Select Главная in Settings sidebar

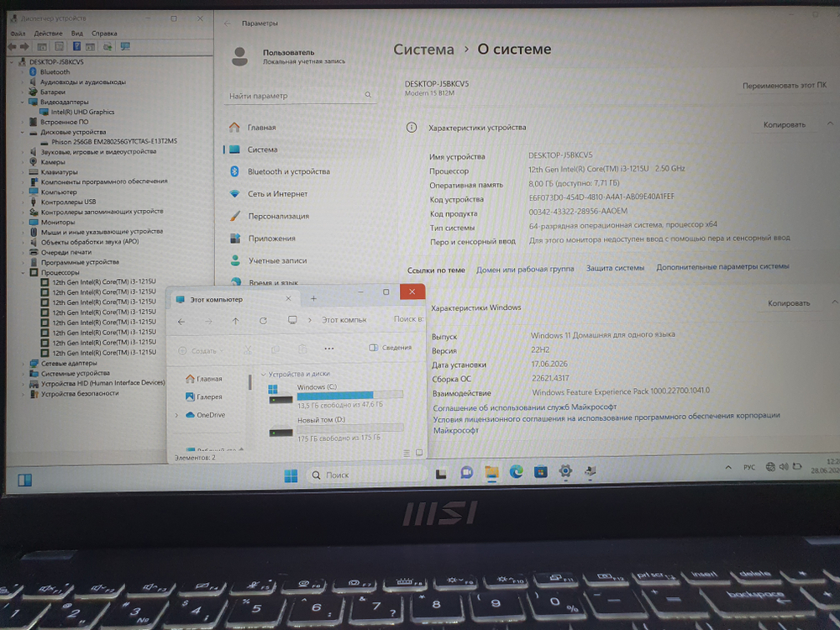point(261,128)
